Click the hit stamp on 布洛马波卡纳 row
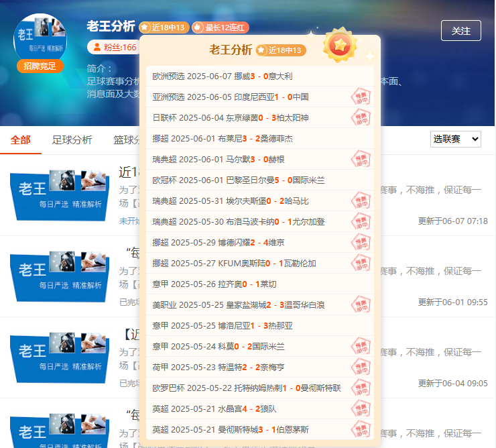 point(361,221)
